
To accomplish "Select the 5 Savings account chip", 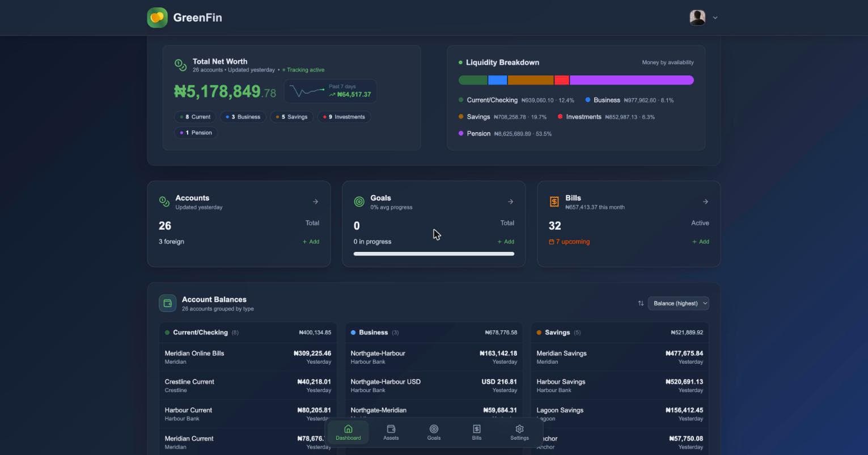I will [x=291, y=117].
